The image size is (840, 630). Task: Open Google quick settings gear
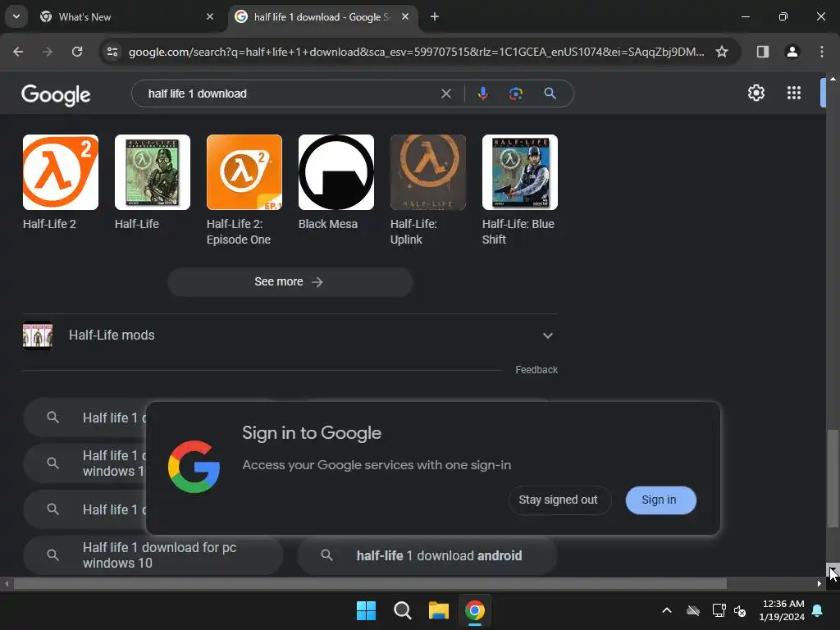point(756,93)
